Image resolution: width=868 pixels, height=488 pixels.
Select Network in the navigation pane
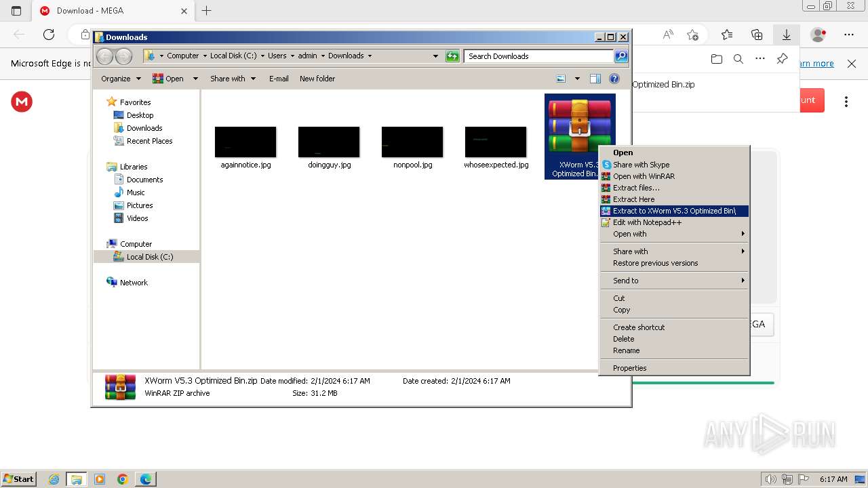click(134, 283)
